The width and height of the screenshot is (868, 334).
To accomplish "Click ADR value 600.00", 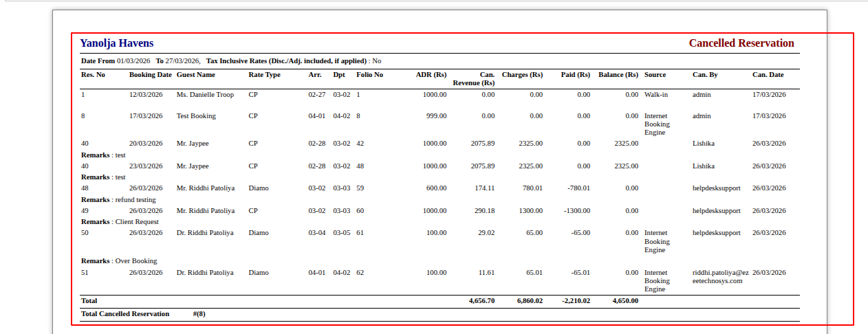I will 436,188.
